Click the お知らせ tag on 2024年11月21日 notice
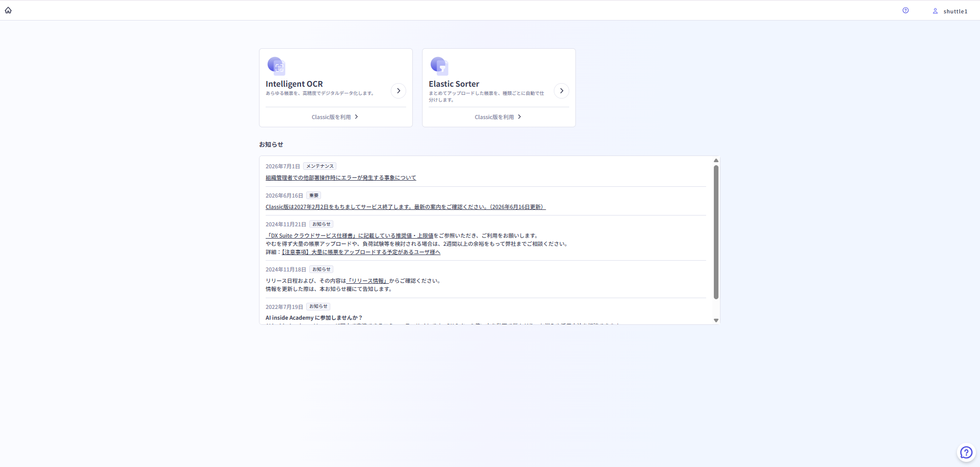 322,224
